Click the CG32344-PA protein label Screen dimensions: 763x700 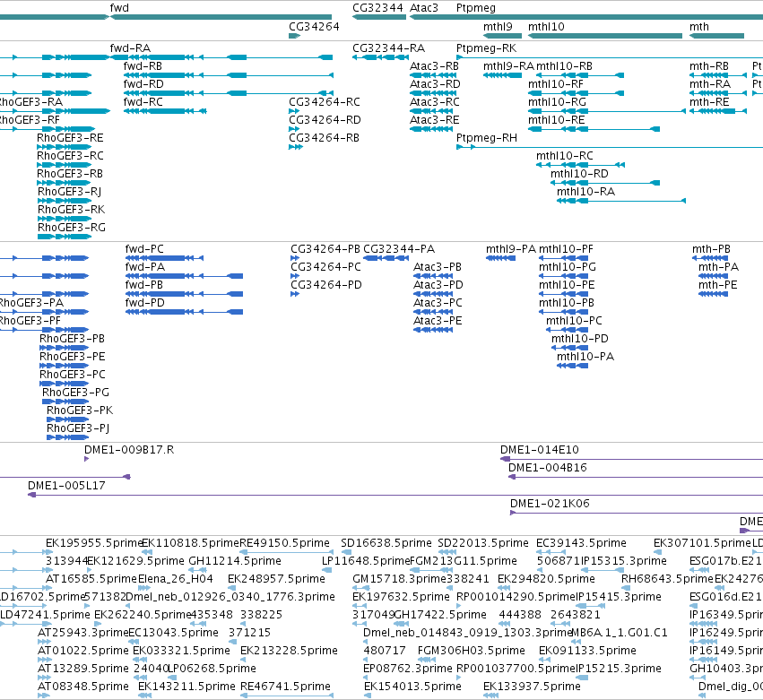click(399, 249)
